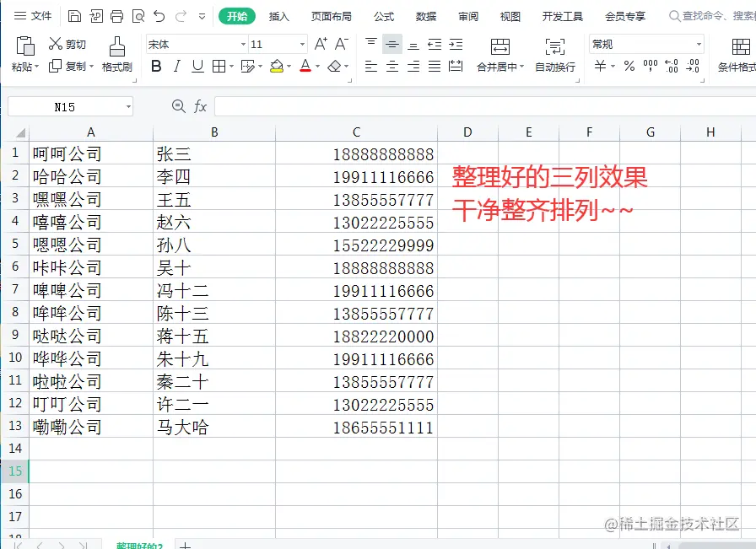Click the undo button
Image resolution: width=756 pixels, height=549 pixels.
[x=160, y=15]
